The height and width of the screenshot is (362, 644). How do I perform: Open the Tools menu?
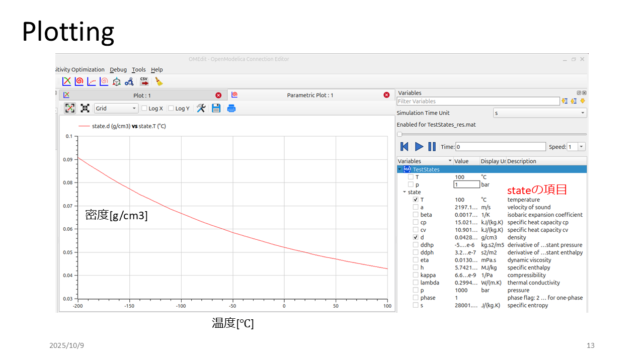click(x=139, y=70)
